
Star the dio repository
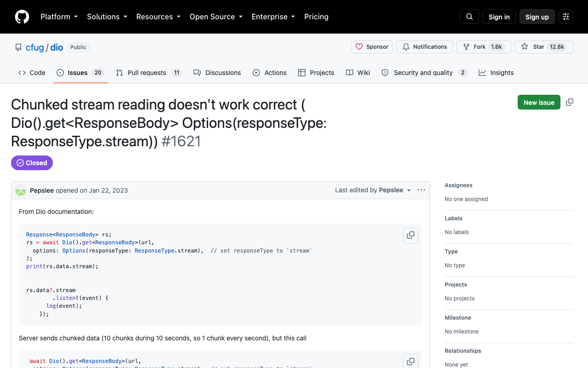pos(544,47)
